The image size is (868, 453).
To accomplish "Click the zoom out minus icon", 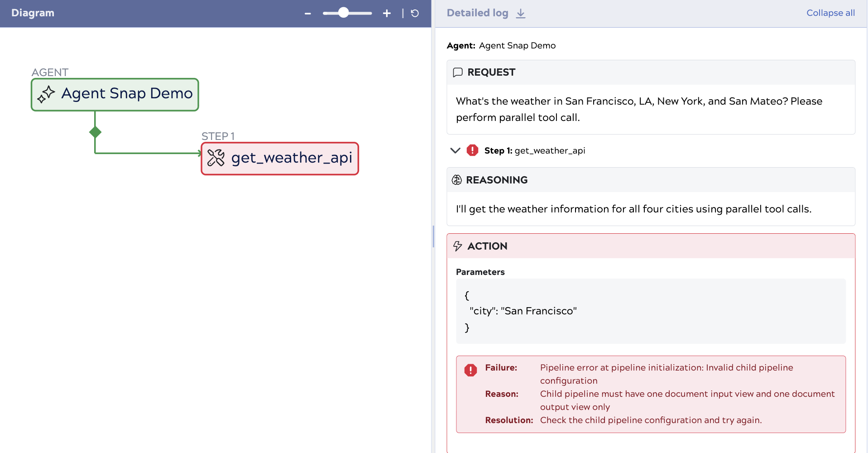I will 308,14.
